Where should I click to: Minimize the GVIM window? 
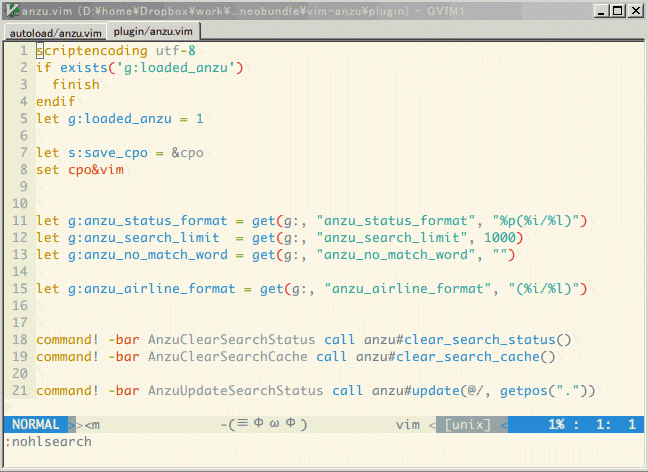pyautogui.click(x=600, y=11)
